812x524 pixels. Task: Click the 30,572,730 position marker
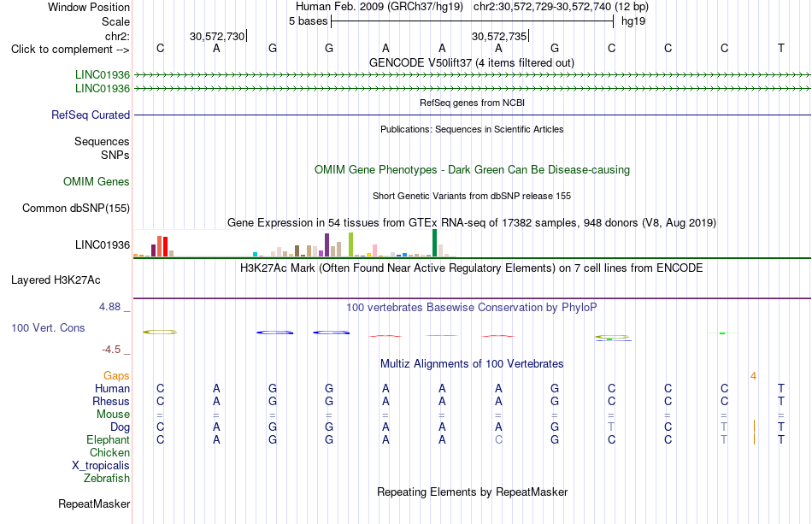point(218,36)
